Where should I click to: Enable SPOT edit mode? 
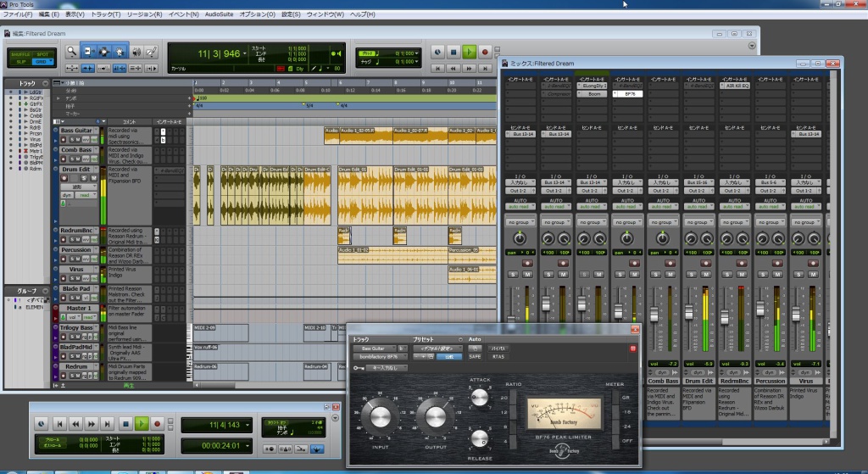[42, 54]
